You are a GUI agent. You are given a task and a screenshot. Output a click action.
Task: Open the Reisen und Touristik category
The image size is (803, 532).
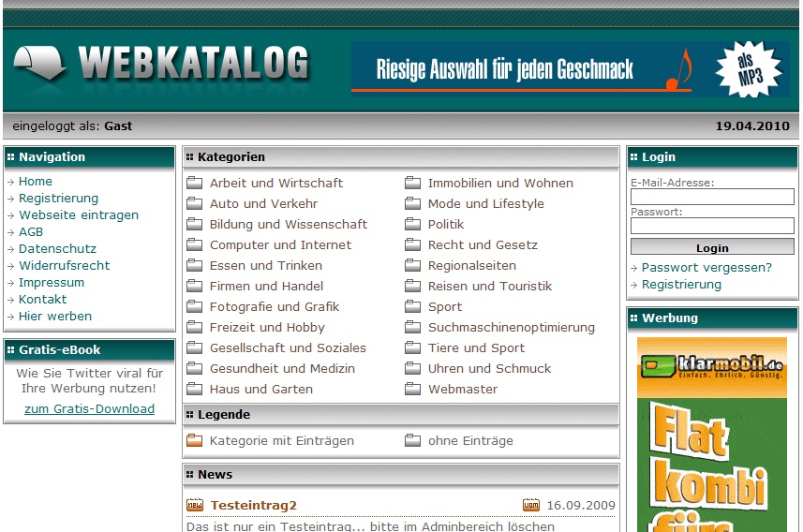coord(490,287)
